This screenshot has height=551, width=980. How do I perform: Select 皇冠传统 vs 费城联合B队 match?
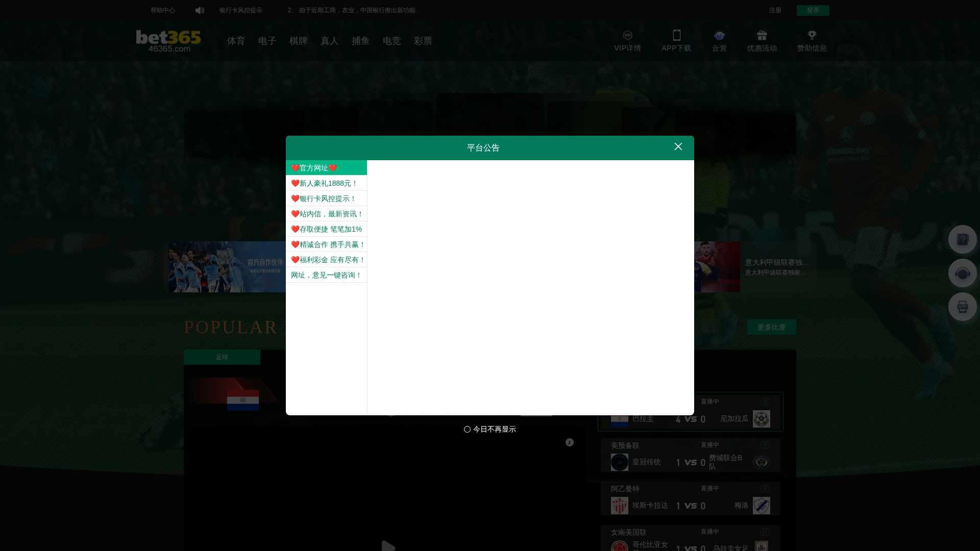pyautogui.click(x=690, y=455)
